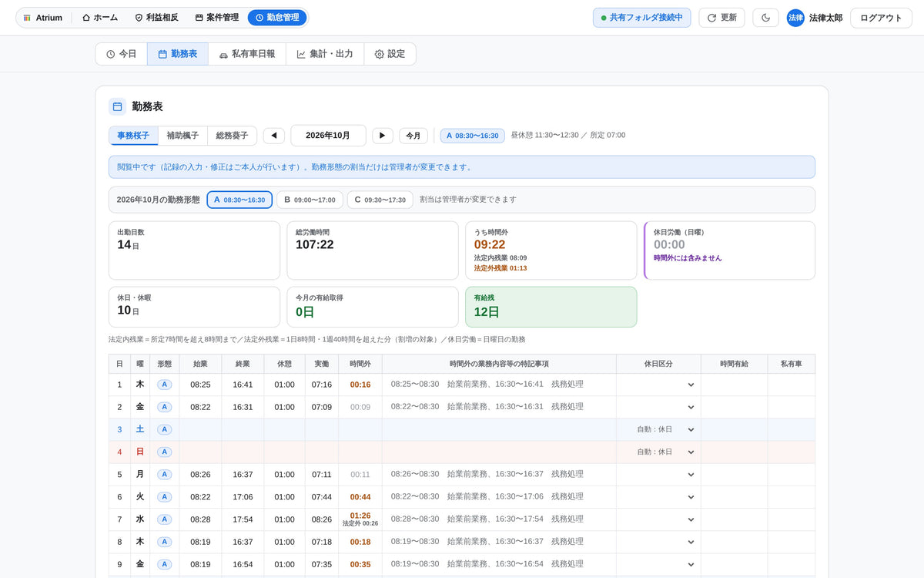Jump to 今月
The image size is (924, 578).
pyautogui.click(x=413, y=136)
